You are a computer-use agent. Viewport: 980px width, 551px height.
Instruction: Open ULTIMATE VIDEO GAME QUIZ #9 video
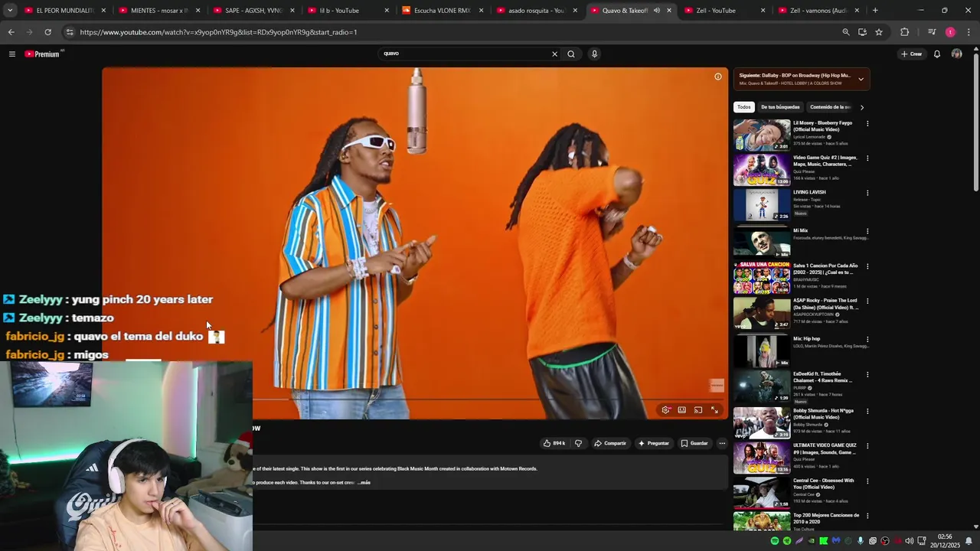tap(825, 448)
